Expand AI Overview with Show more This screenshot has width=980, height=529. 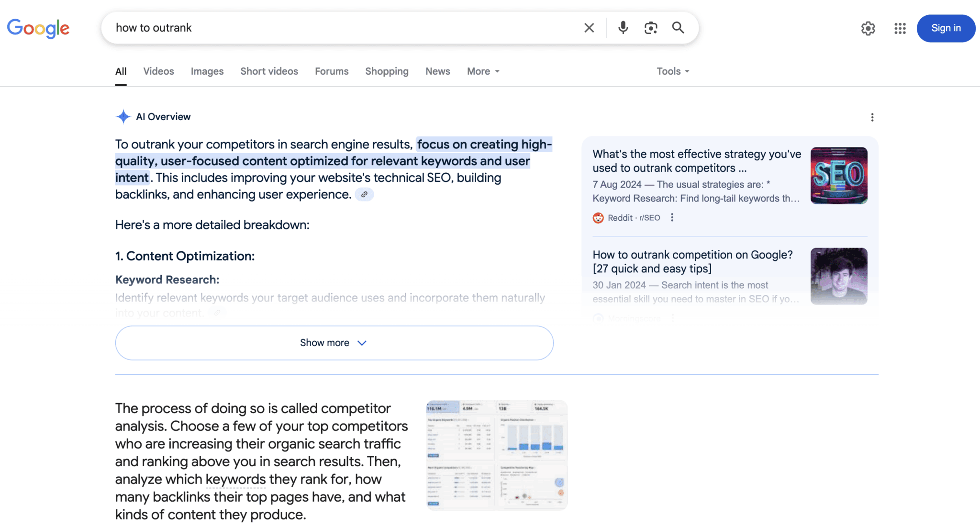(334, 343)
